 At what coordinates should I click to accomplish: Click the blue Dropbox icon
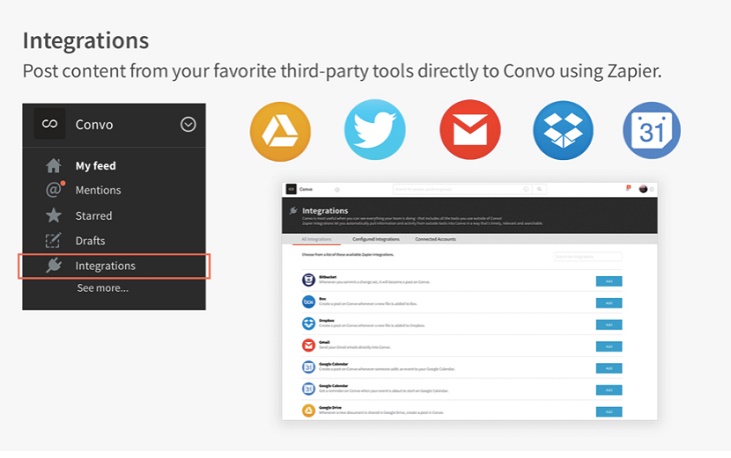pos(563,131)
